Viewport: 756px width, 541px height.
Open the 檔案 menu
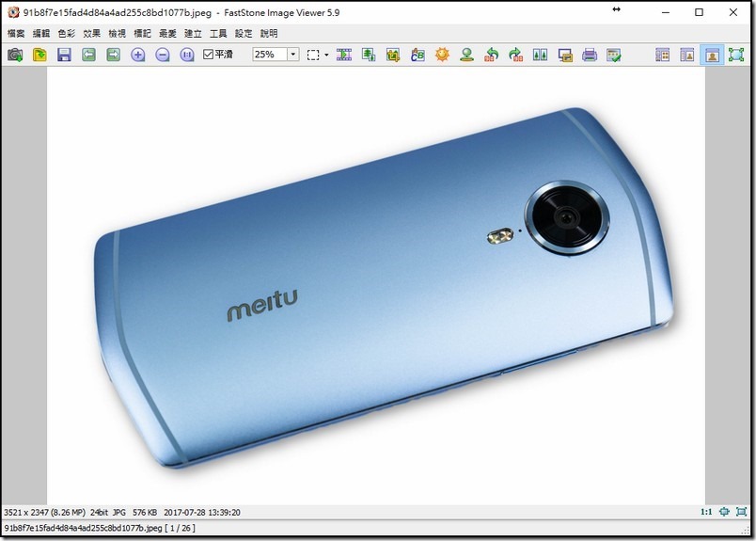pos(16,33)
